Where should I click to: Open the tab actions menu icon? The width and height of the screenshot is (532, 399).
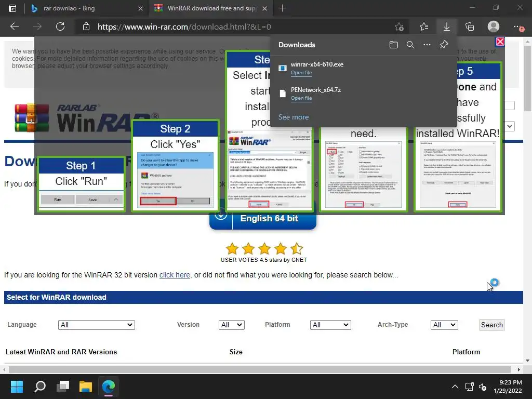click(12, 8)
